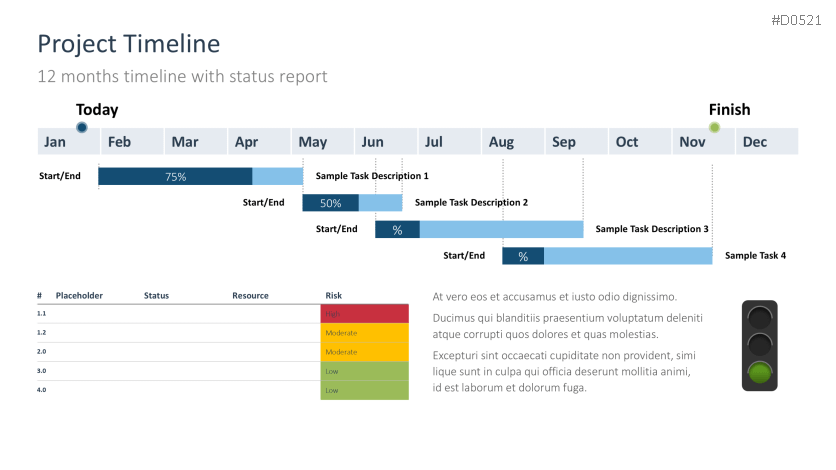
Task: Select the Sample Task 4 label
Action: [755, 256]
